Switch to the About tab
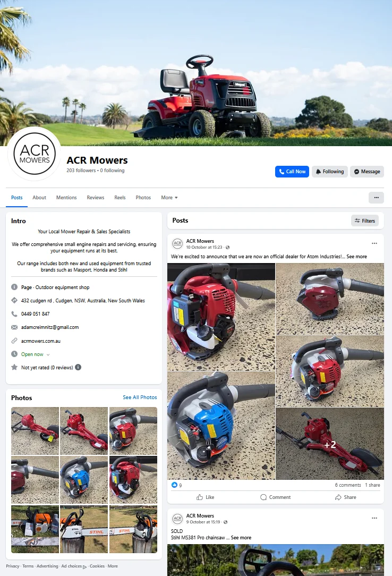392x576 pixels. click(39, 198)
